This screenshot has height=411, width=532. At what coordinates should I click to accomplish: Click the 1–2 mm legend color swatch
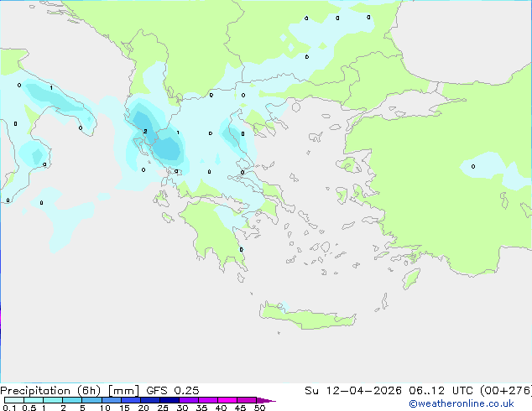point(53,400)
